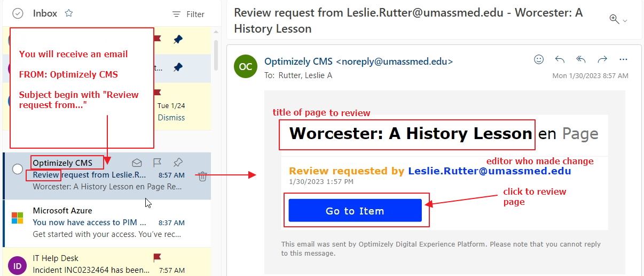Screen dimensions: 644x276
Task: Open the Filter menu
Action: coord(189,14)
